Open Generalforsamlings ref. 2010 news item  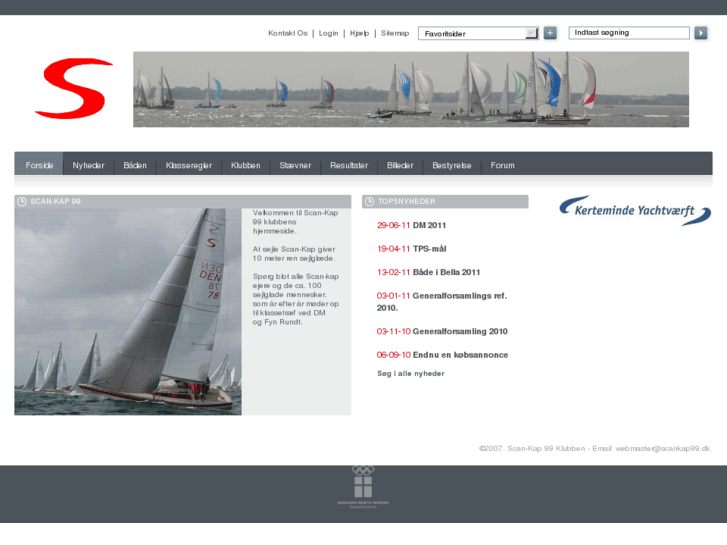pyautogui.click(x=442, y=301)
